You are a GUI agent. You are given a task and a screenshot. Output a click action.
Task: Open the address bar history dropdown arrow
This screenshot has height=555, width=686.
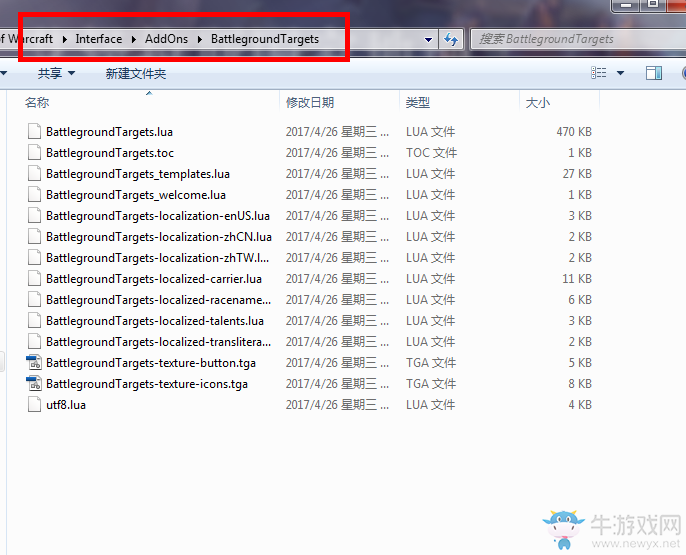coord(428,40)
